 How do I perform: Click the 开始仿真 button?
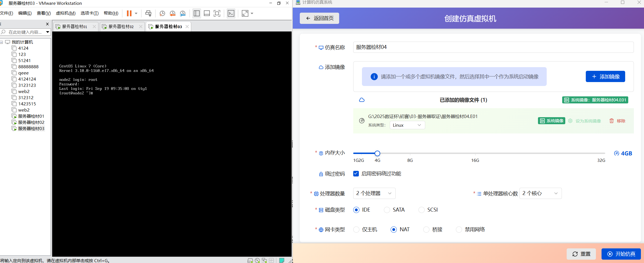(621, 254)
